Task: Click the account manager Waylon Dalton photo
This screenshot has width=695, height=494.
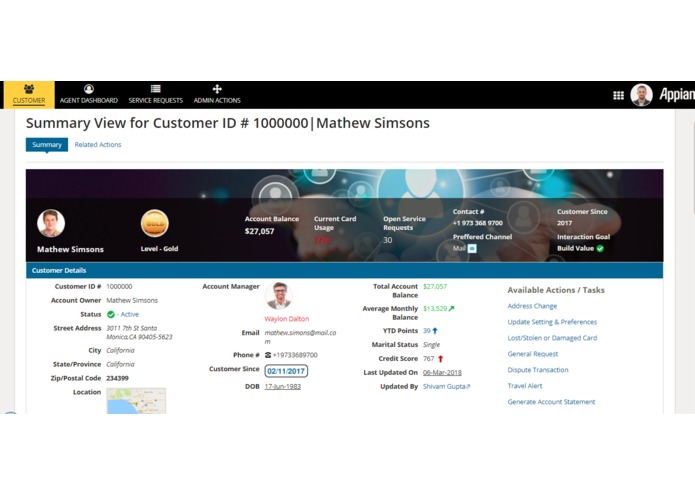Action: pyautogui.click(x=279, y=296)
